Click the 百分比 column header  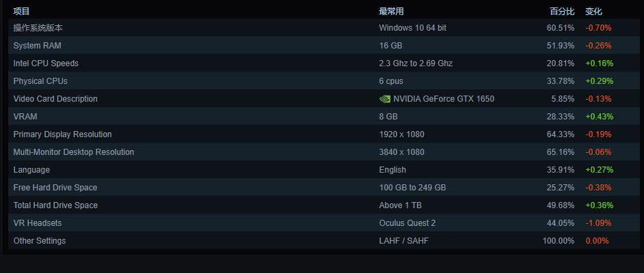562,12
